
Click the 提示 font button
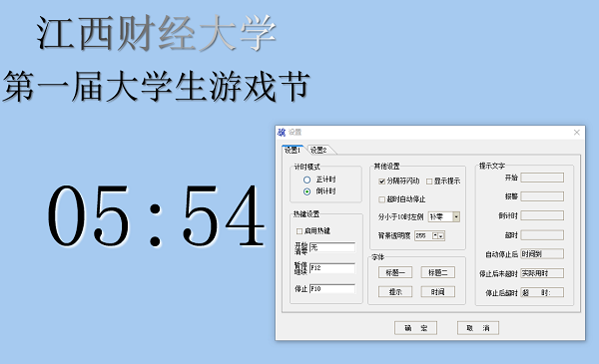[x=395, y=292]
